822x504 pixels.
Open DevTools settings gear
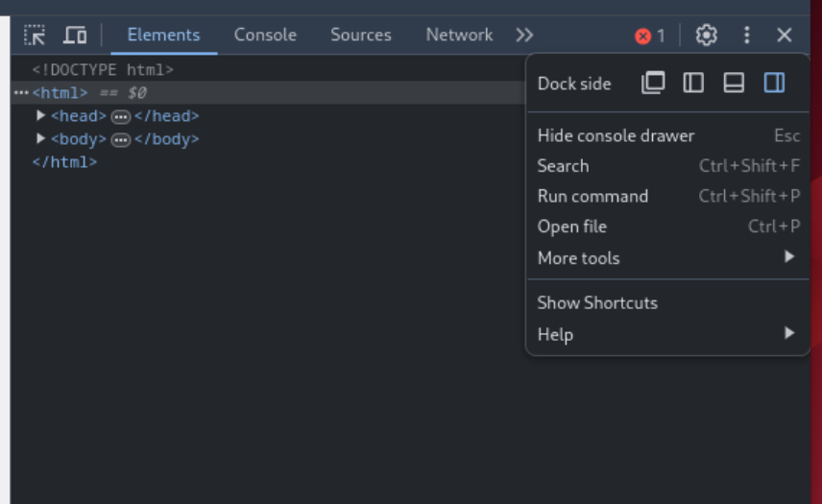[706, 36]
